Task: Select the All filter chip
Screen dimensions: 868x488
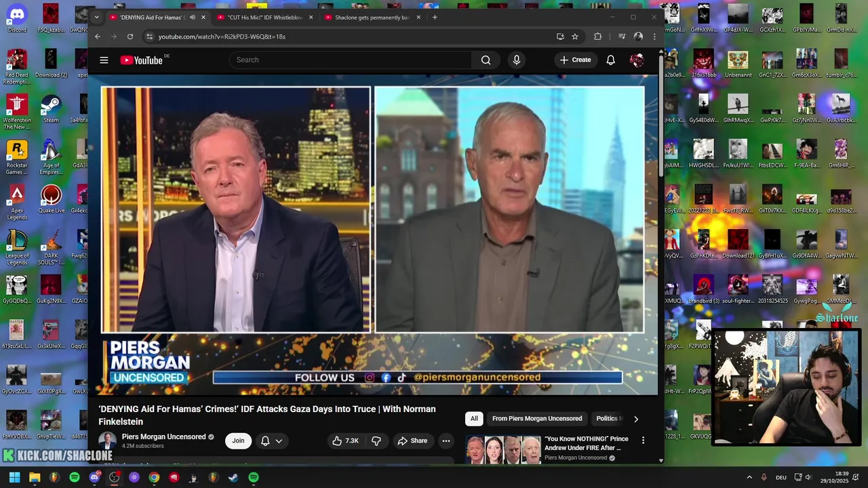Action: pyautogui.click(x=474, y=419)
